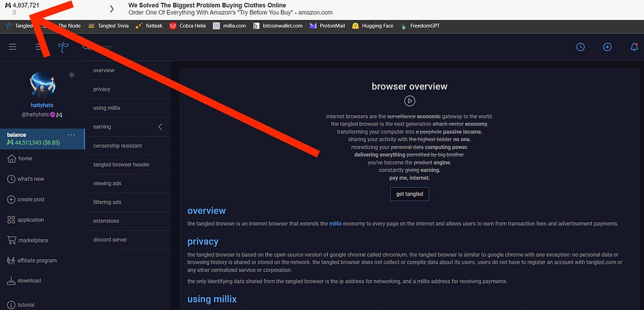
Task: Click the Tangled logo icon in the header
Action: tap(63, 47)
